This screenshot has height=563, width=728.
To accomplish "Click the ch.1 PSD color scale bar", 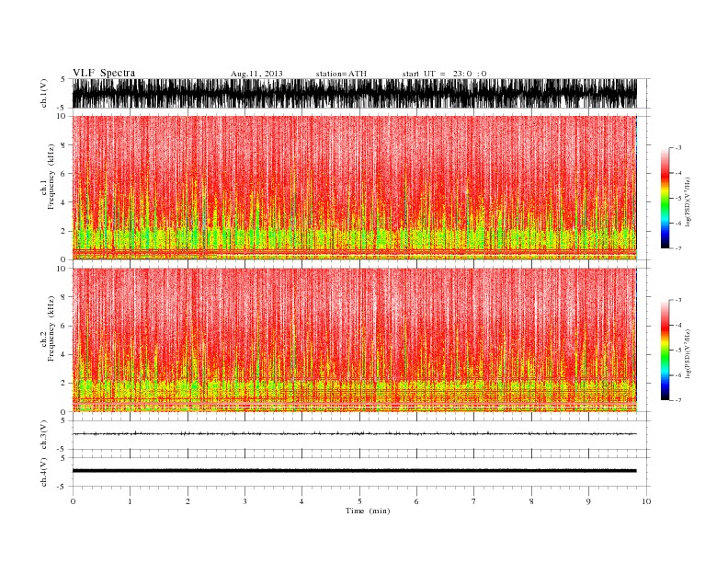I will coord(665,198).
